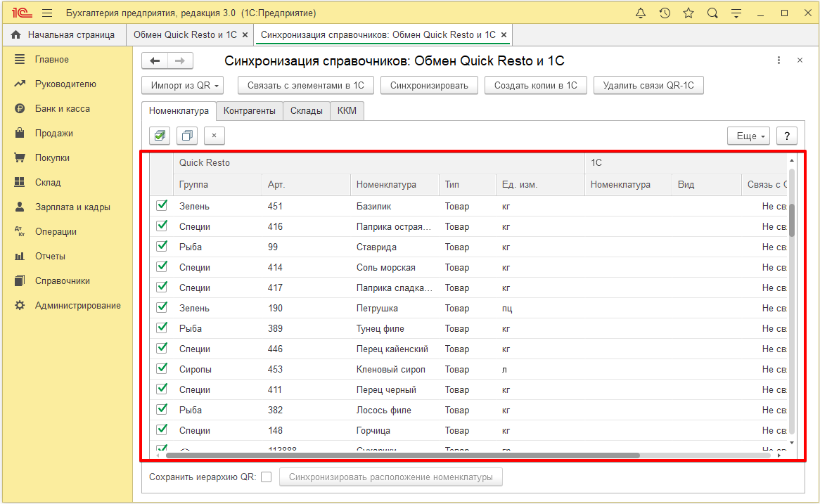820x504 pixels.
Task: Click Связать с элементами в 1С button
Action: click(x=306, y=85)
